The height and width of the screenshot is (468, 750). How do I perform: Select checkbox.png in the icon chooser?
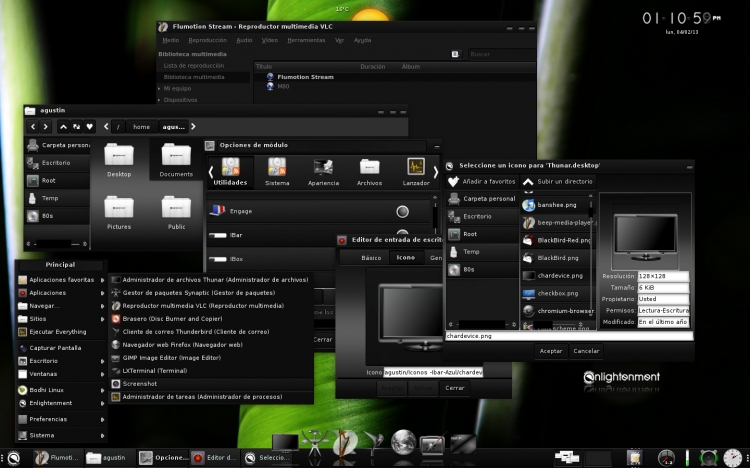tap(556, 293)
